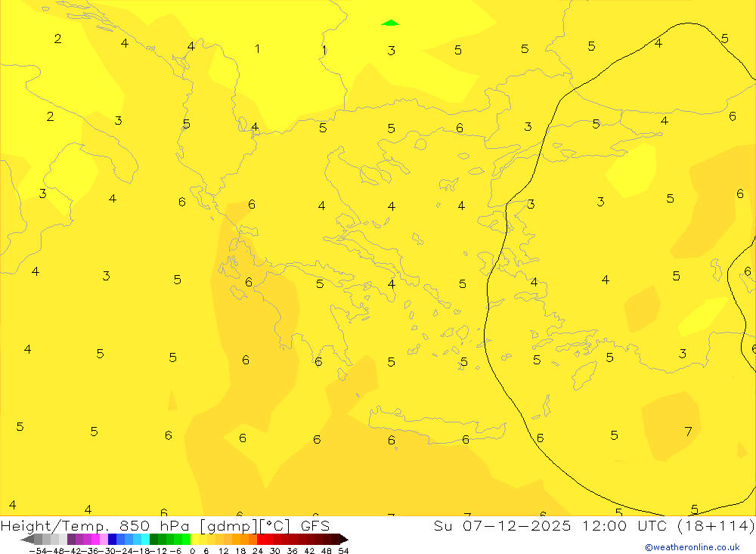Pick the dark green swatch above the -12 label
Screen dimensions: 756x554
[x=153, y=540]
